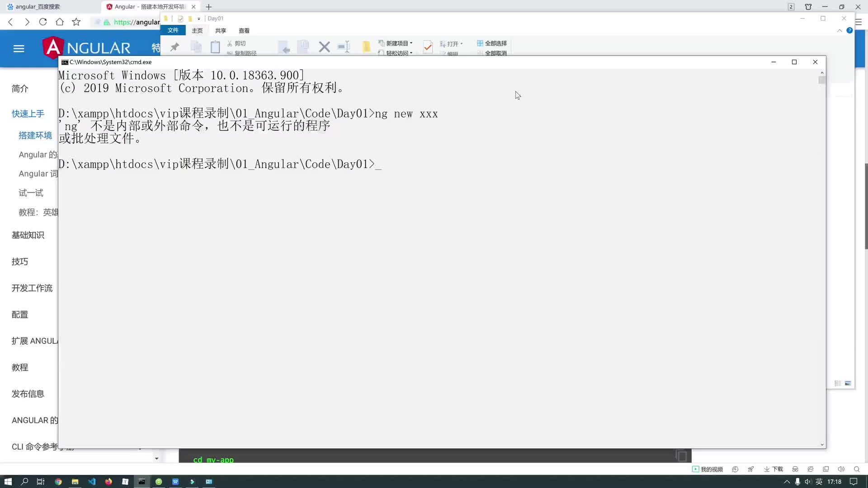
Task: Open 搭建环境 in Angular sidebar
Action: click(35, 136)
